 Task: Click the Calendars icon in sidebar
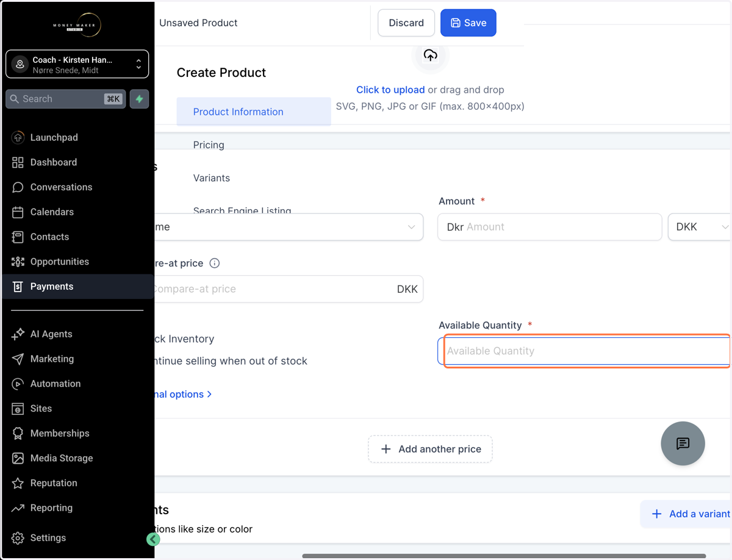click(x=18, y=212)
